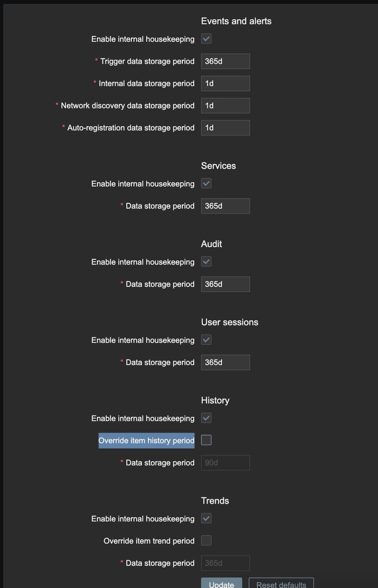Click the History data storage period field
The height and width of the screenshot is (588, 378).
pos(225,463)
